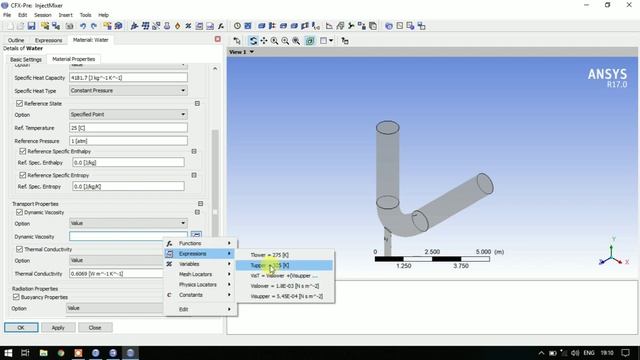The height and width of the screenshot is (360, 640).
Task: Click the Save icon in the main toolbar
Action: pos(31,26)
